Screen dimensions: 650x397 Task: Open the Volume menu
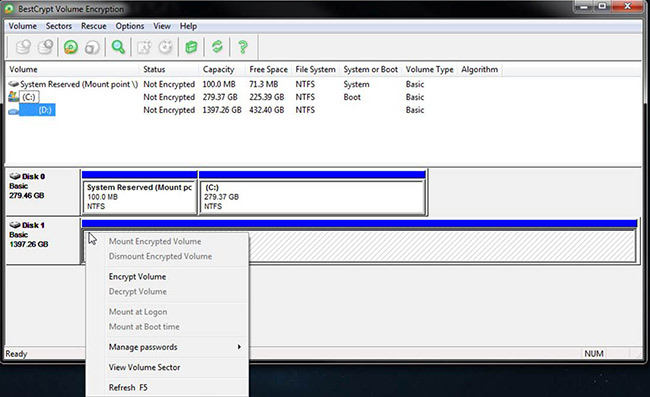(23, 26)
